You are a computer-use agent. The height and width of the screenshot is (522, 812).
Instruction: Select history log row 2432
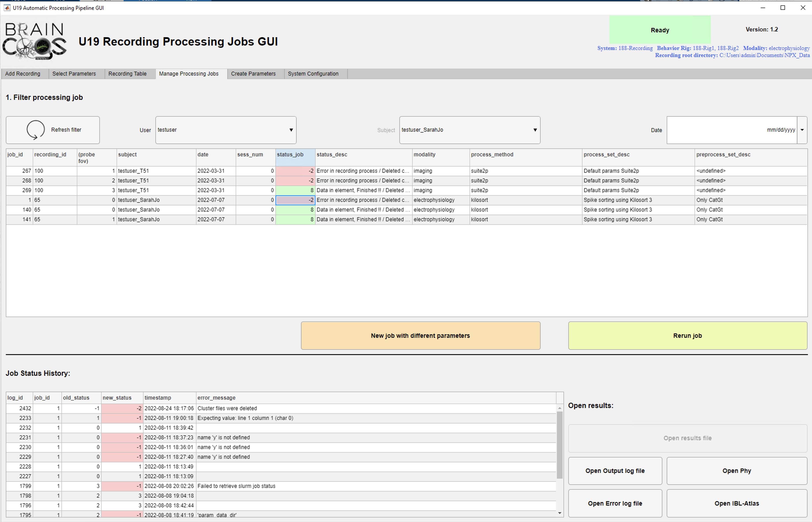pyautogui.click(x=281, y=409)
